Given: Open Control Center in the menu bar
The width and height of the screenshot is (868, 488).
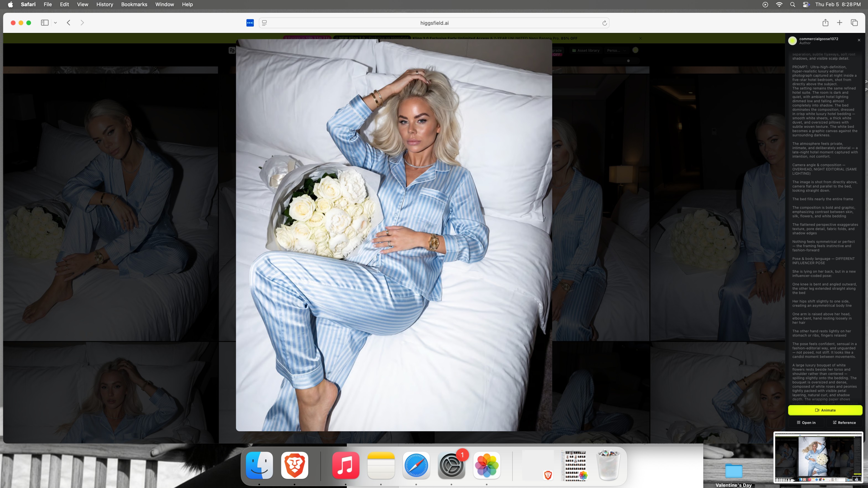Looking at the screenshot, I should (806, 4).
